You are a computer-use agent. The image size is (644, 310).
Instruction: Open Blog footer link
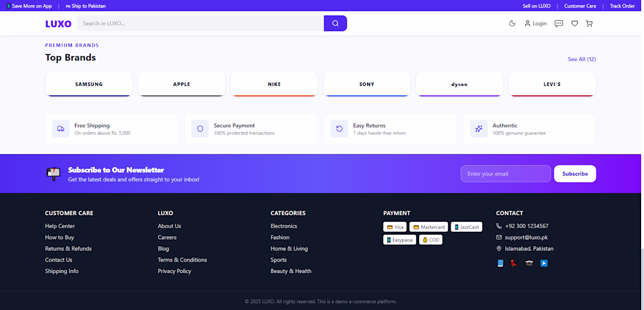(163, 249)
